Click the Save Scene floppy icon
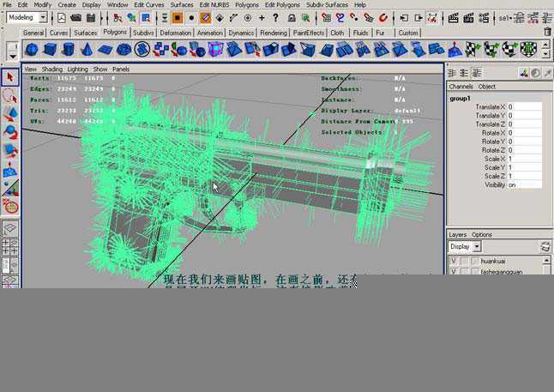This screenshot has width=554, height=392. [x=91, y=18]
